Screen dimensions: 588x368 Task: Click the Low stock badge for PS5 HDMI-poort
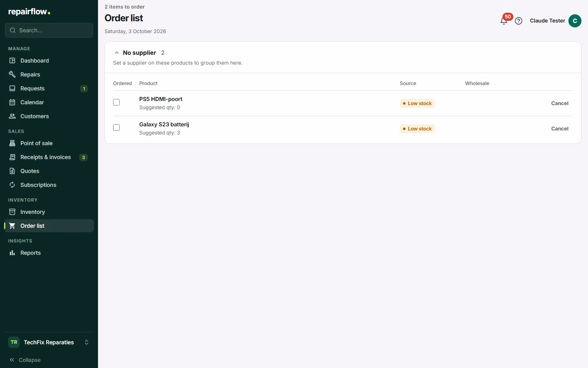tap(417, 103)
